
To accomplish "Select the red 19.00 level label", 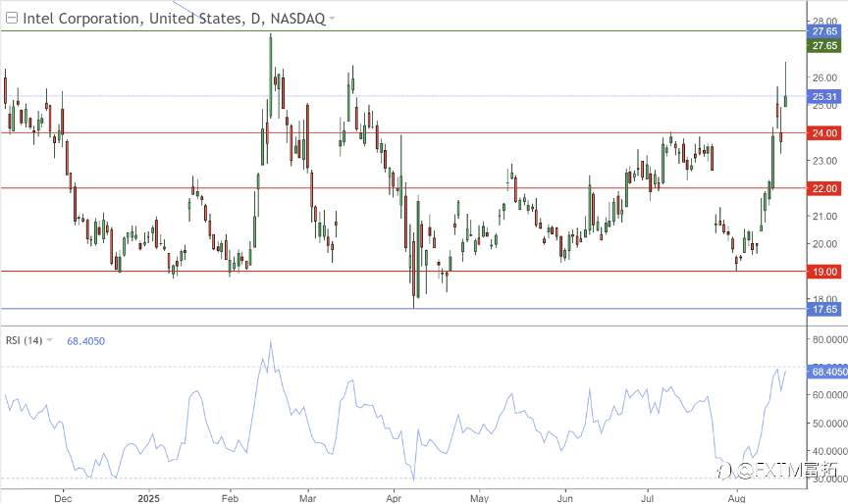I will pyautogui.click(x=824, y=272).
